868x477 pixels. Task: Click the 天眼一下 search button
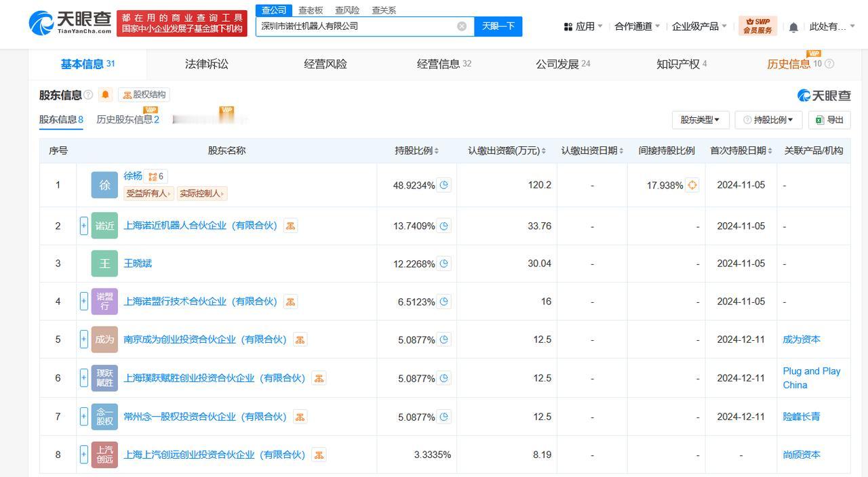pyautogui.click(x=498, y=26)
